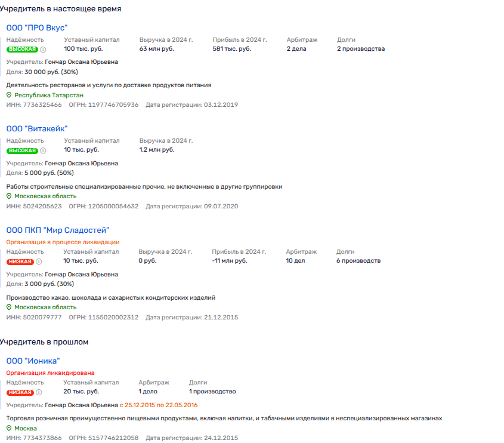
Task: Click Республика Татарстан region link
Action: [x=49, y=95]
